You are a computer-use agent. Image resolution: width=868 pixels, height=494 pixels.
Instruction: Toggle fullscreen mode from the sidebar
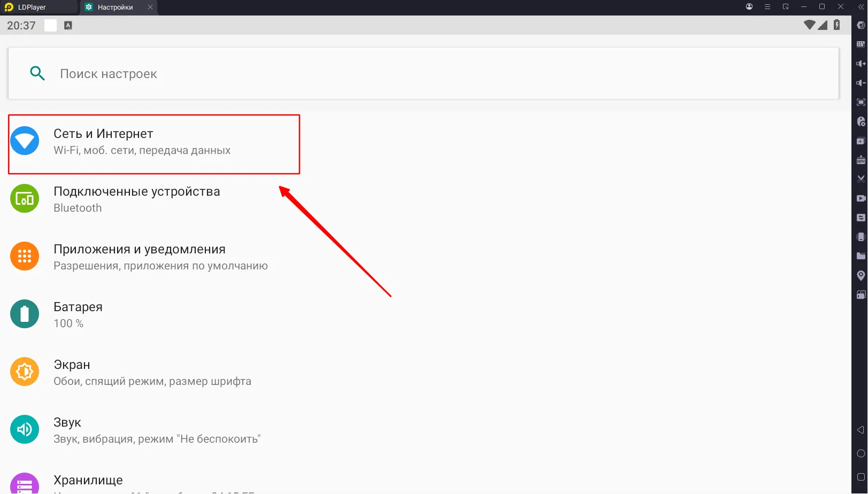861,102
